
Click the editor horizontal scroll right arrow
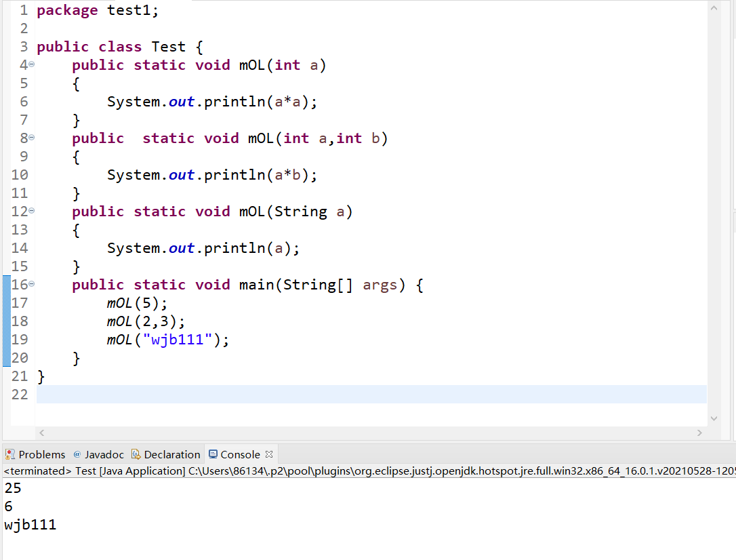pos(699,433)
